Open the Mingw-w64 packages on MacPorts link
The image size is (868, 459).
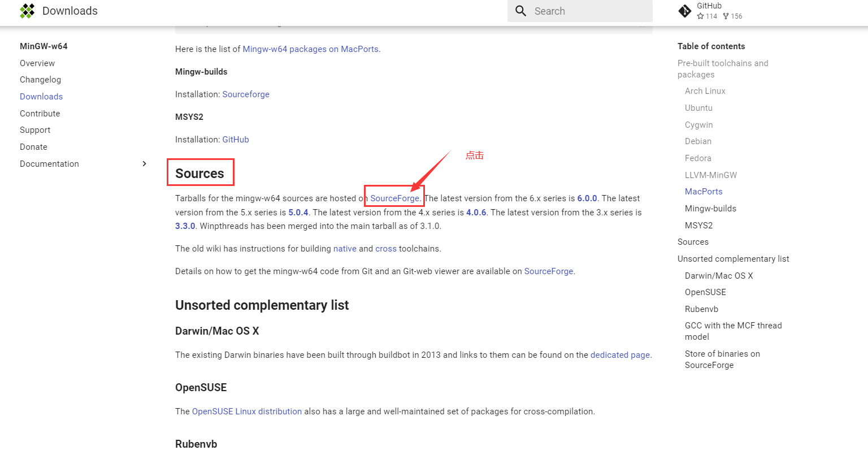tap(310, 49)
